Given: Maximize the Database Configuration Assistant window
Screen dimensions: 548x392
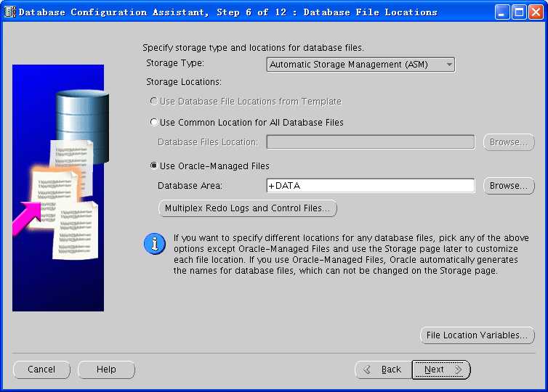Looking at the screenshot, I should 519,12.
